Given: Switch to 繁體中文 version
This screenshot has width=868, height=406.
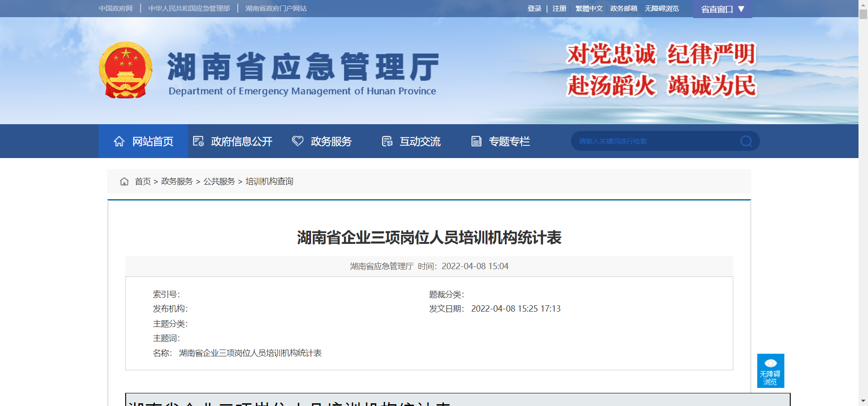Looking at the screenshot, I should click(589, 9).
